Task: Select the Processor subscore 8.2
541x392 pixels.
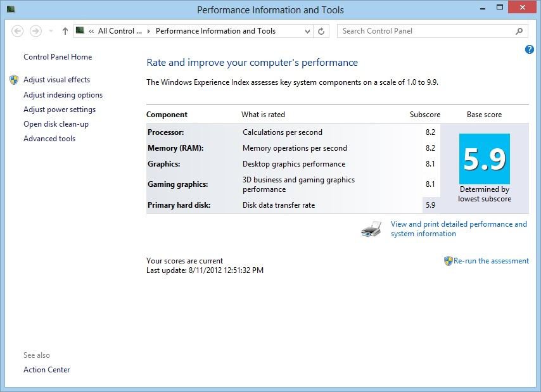Action: 430,132
